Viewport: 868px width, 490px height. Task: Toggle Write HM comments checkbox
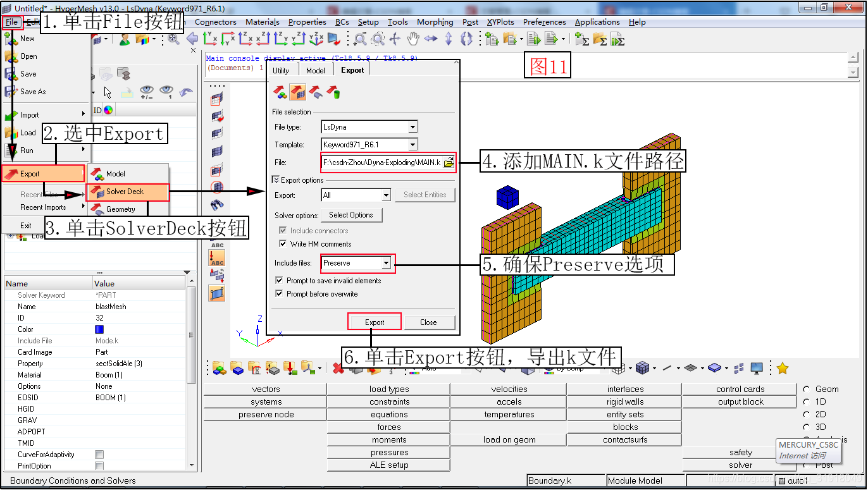click(283, 244)
